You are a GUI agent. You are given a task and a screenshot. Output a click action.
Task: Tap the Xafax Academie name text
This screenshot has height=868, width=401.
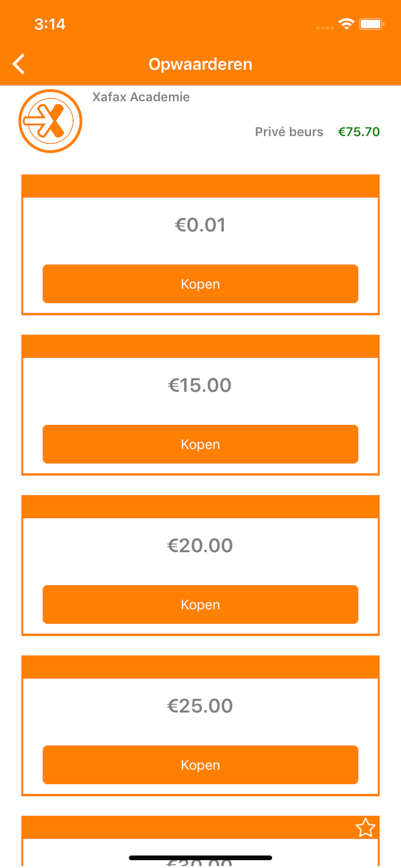[141, 97]
